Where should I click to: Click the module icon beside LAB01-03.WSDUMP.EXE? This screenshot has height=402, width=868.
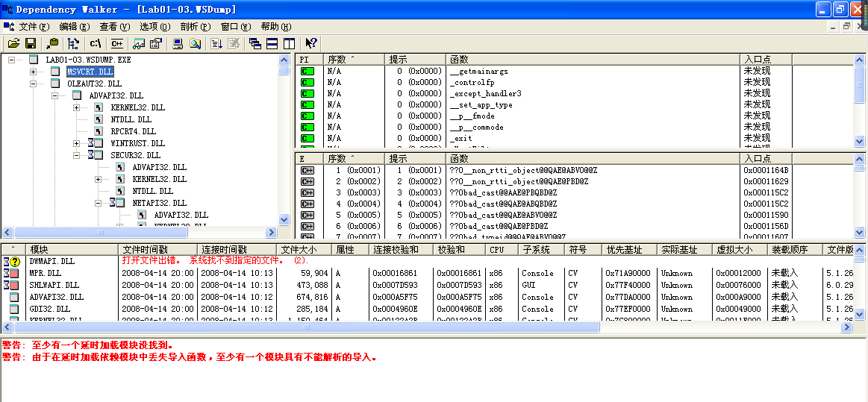click(34, 60)
